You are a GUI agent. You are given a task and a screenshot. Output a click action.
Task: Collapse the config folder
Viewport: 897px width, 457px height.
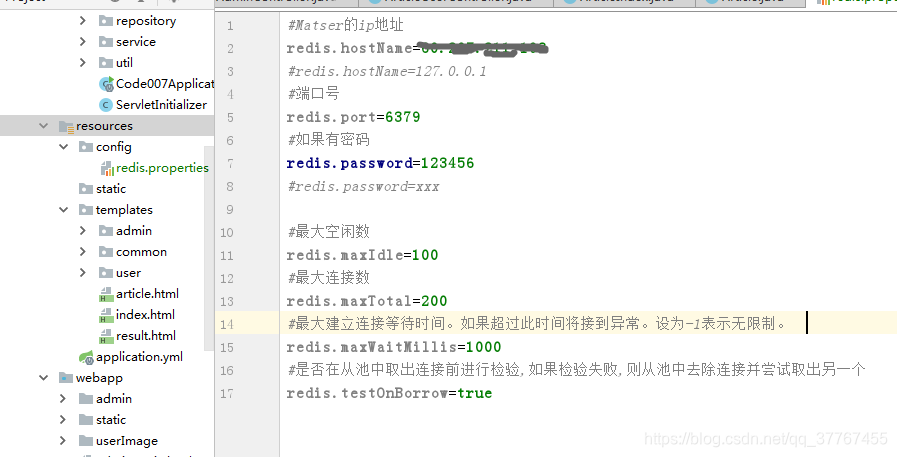(63, 147)
